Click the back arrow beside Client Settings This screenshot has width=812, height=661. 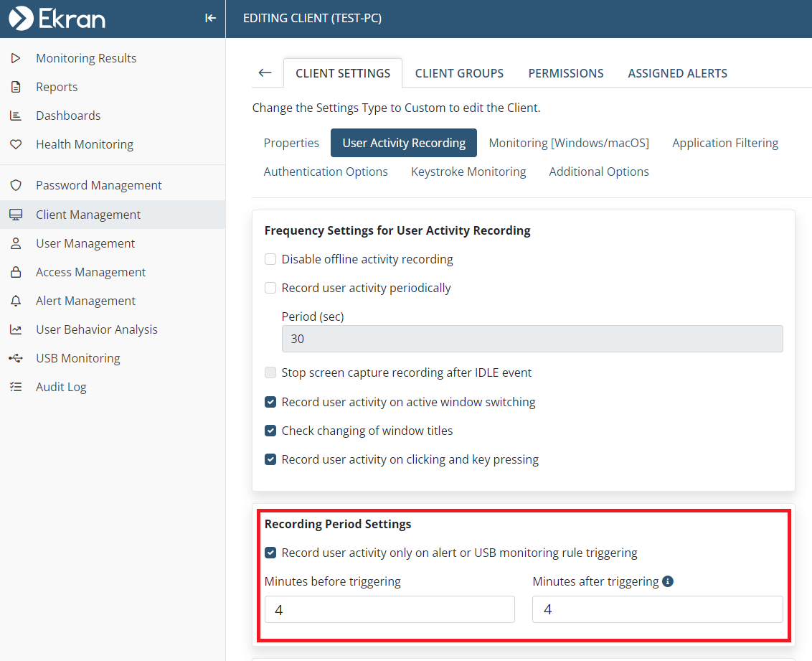tap(265, 72)
